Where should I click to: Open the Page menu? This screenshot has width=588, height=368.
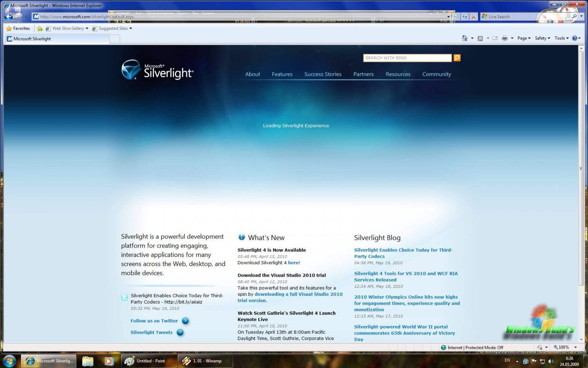524,38
